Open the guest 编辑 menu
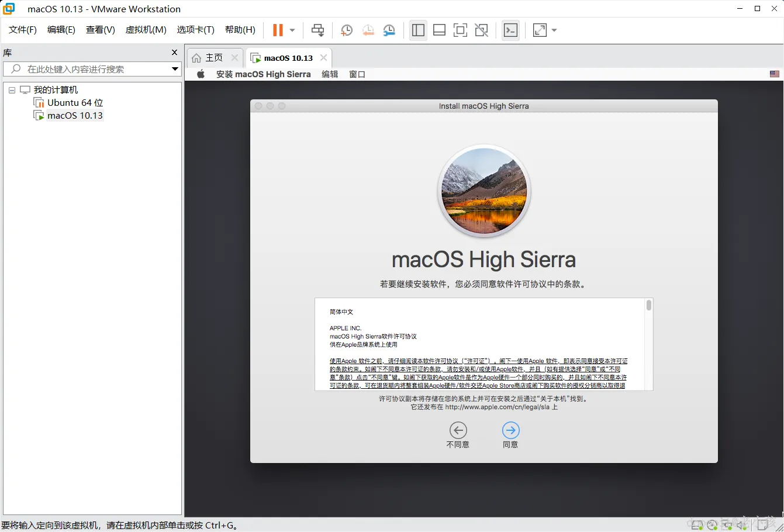This screenshot has height=532, width=784. click(x=330, y=74)
